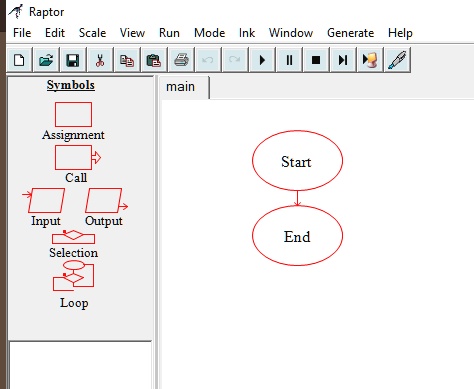Run the flowchart with the Play button
Viewport: 474px width, 389px height.
[262, 60]
